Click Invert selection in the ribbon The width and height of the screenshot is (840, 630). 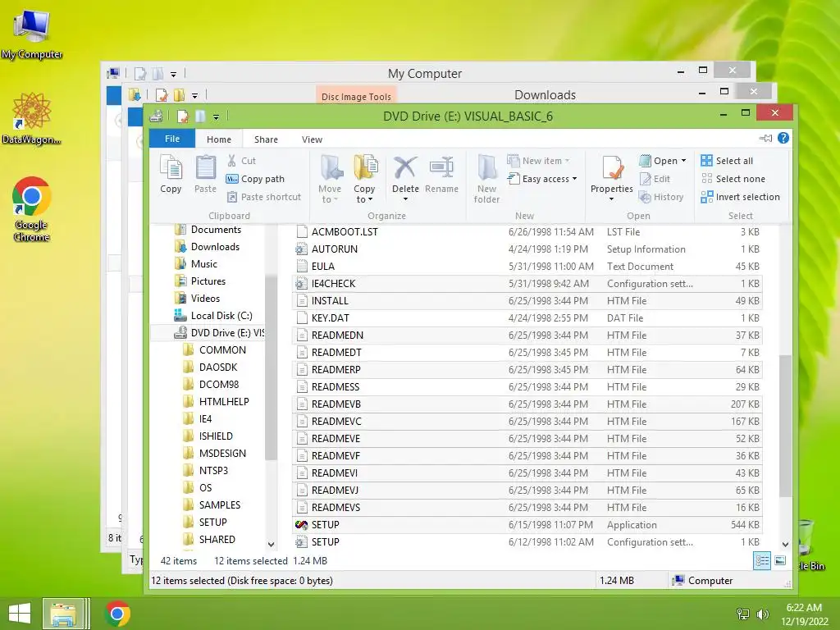click(741, 197)
